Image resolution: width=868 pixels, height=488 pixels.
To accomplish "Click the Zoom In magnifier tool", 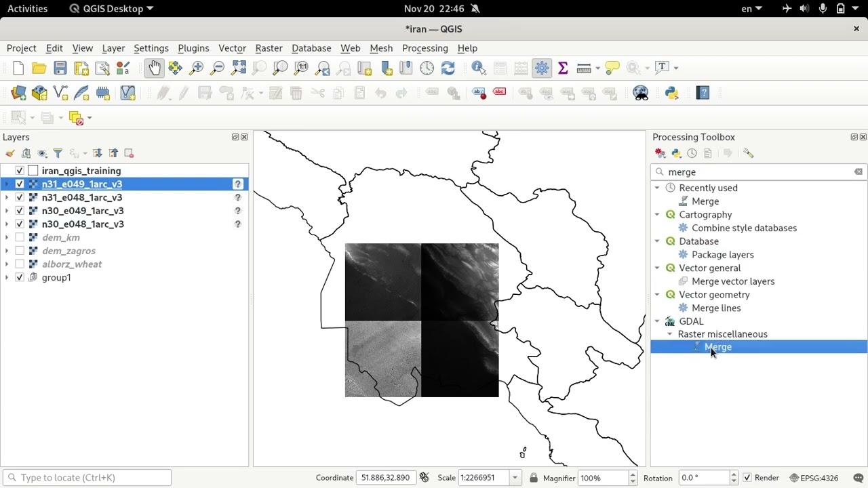I will coord(197,68).
